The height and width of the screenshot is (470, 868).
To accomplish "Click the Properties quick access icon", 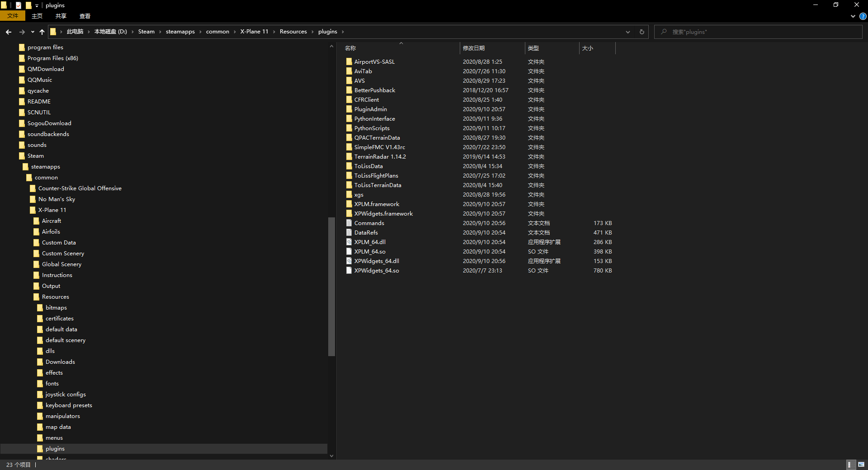I will (x=19, y=5).
